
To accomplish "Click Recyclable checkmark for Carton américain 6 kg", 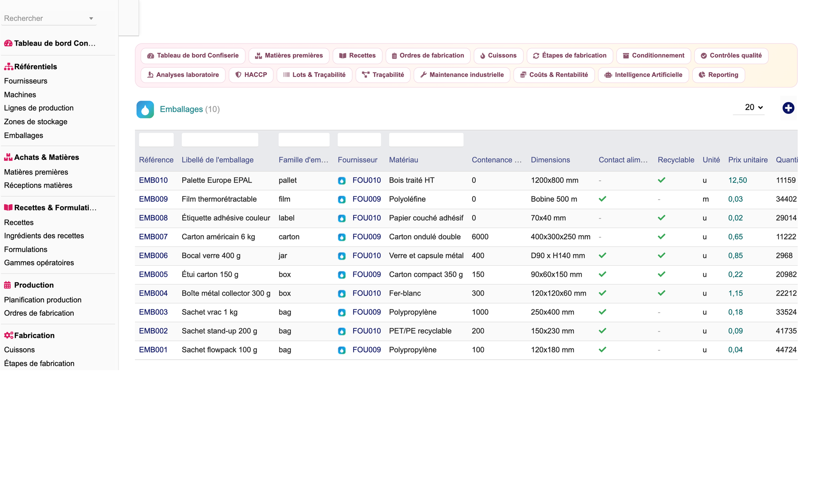I will click(662, 237).
